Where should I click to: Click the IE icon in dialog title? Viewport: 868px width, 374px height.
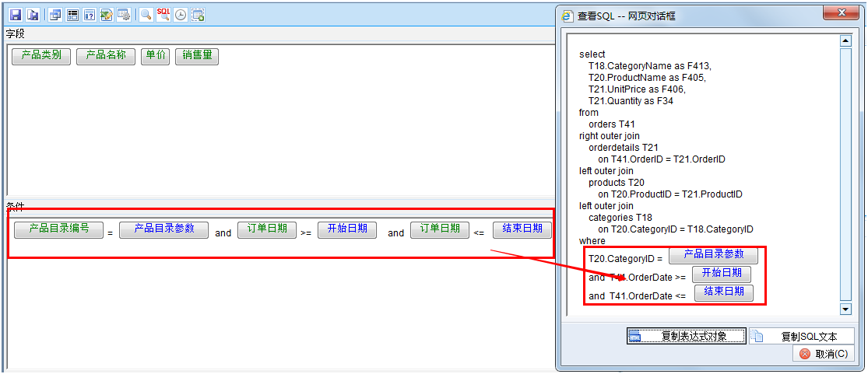point(566,16)
